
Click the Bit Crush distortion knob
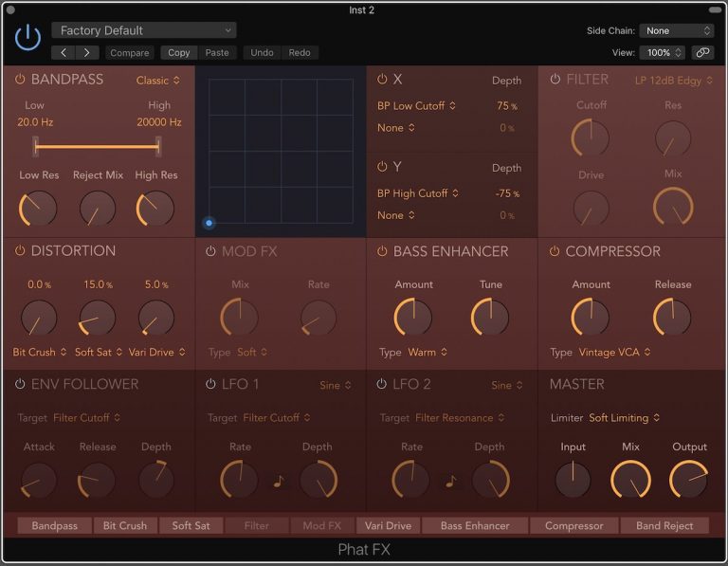[39, 318]
